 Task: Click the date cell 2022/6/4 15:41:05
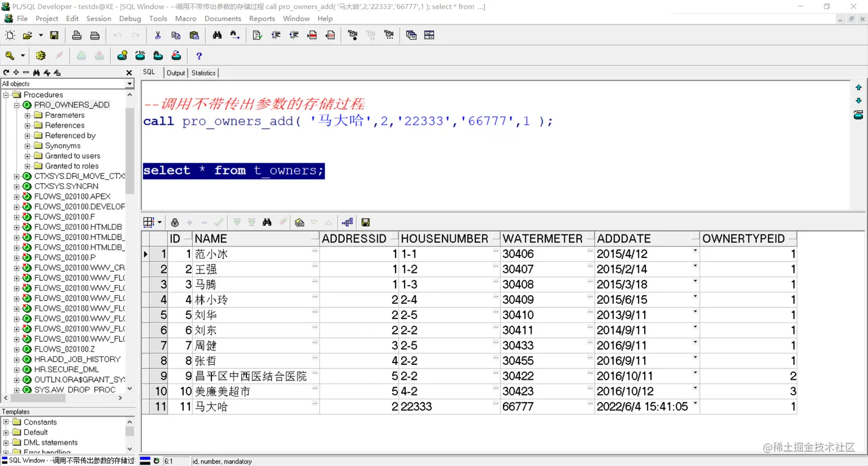tap(648, 407)
